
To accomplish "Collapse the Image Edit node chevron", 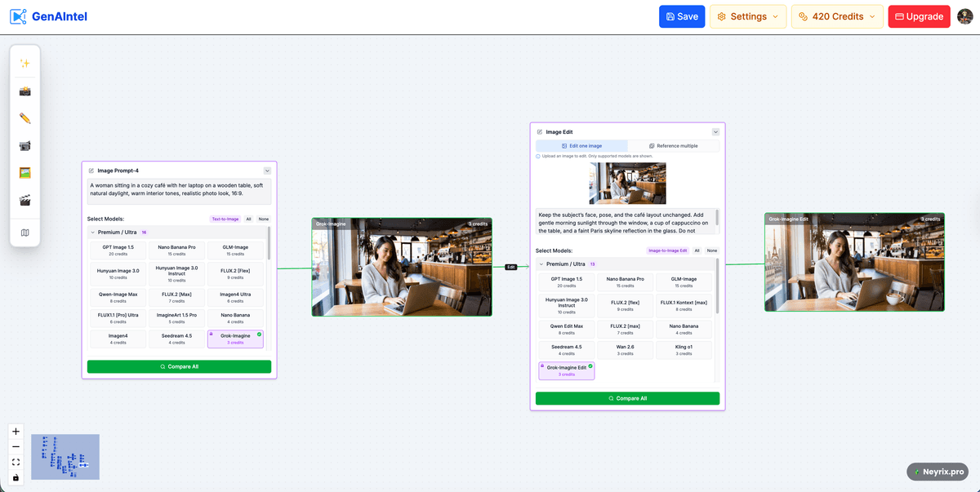I will point(715,131).
